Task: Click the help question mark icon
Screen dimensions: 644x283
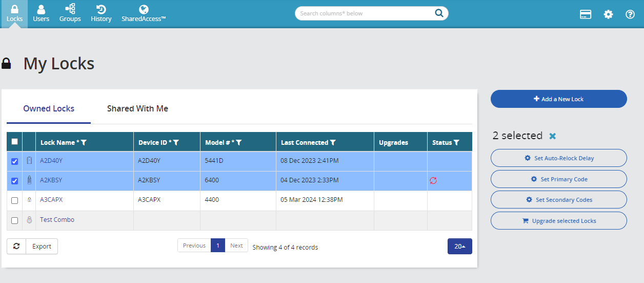Action: tap(630, 14)
